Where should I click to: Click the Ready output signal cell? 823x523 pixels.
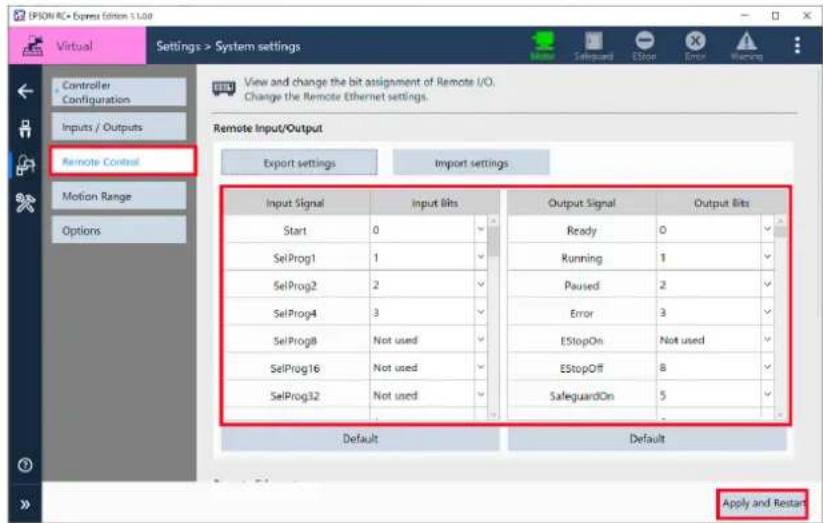(582, 231)
